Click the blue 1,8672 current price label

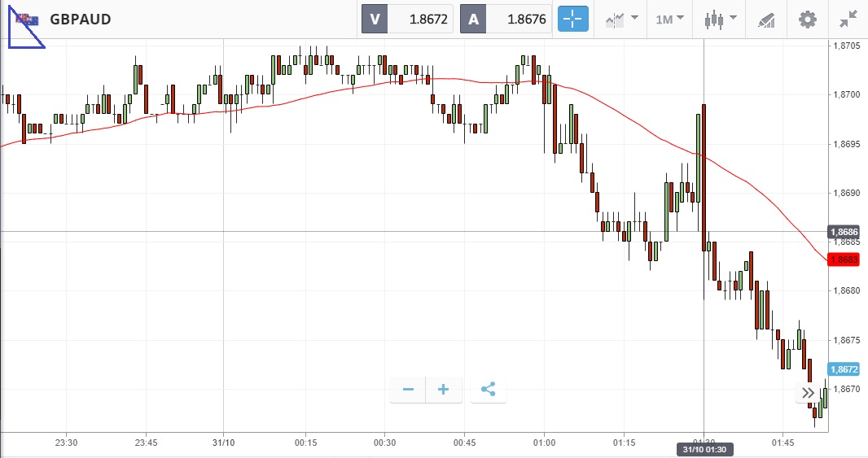point(843,369)
